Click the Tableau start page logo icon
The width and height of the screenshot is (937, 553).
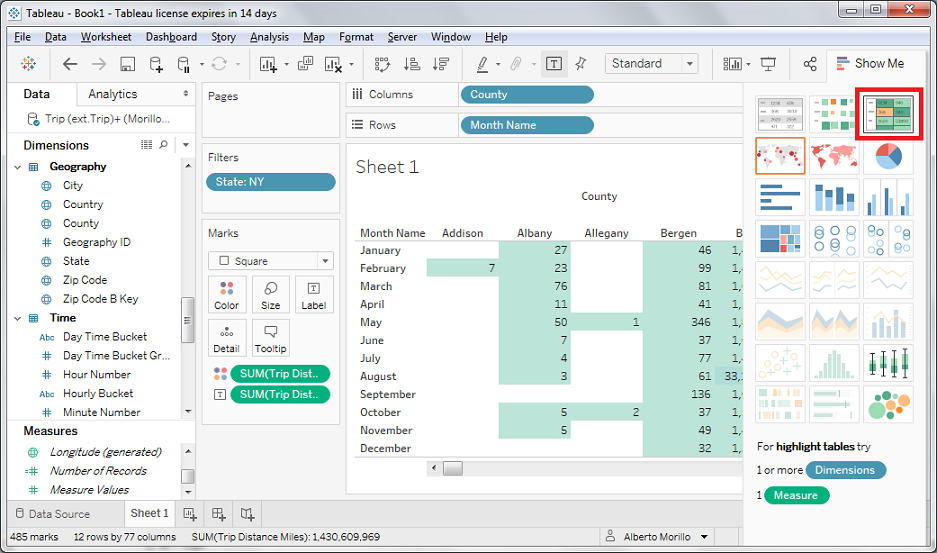click(x=28, y=63)
